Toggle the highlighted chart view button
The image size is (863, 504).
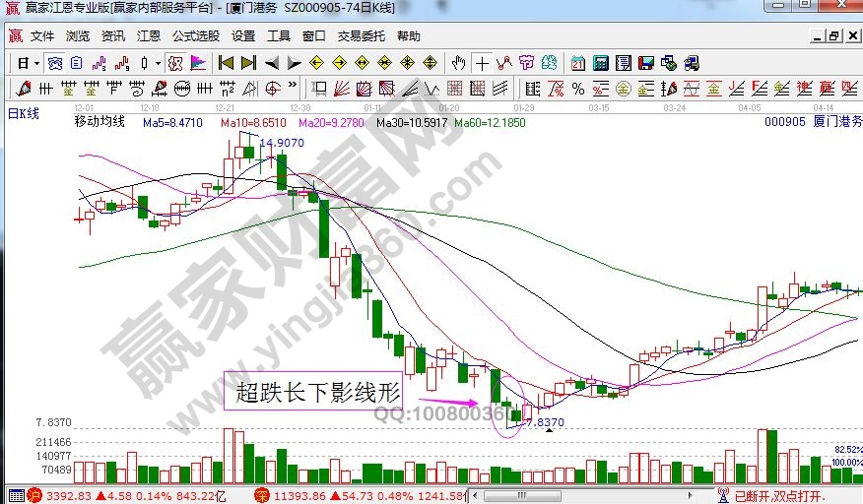click(55, 63)
